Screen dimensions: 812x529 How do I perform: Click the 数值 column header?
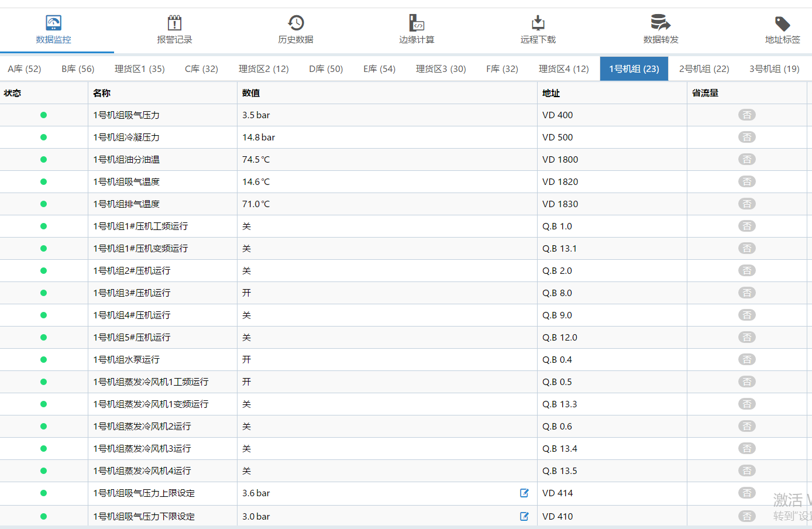coord(251,93)
